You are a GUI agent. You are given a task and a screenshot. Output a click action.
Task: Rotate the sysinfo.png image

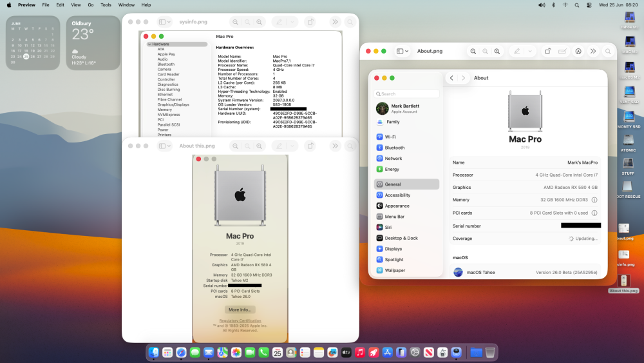click(310, 22)
